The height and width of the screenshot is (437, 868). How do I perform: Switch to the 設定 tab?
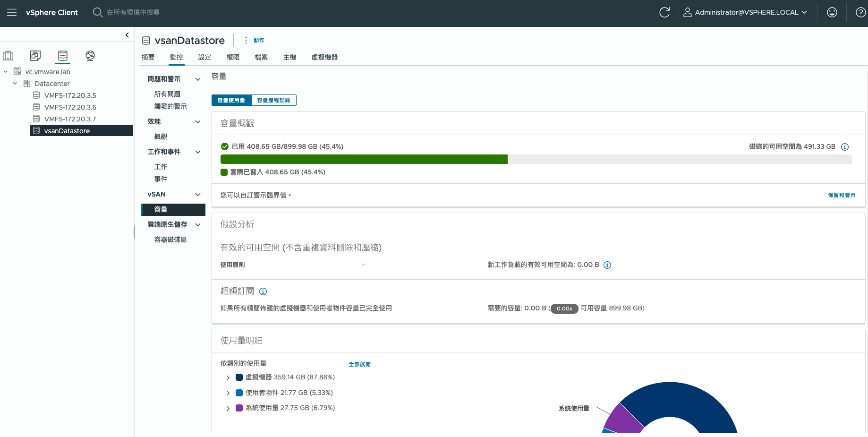[x=205, y=57]
